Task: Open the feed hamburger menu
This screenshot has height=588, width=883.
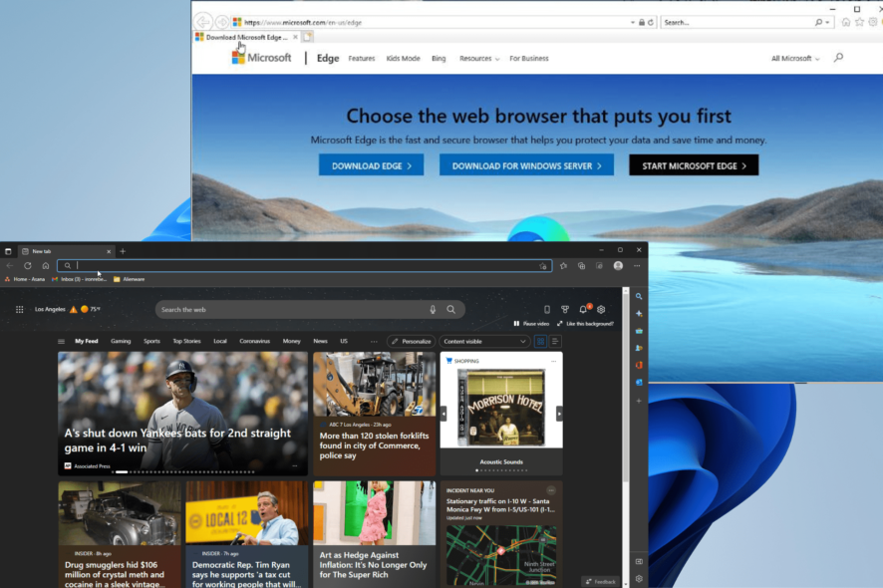Action: (x=62, y=341)
